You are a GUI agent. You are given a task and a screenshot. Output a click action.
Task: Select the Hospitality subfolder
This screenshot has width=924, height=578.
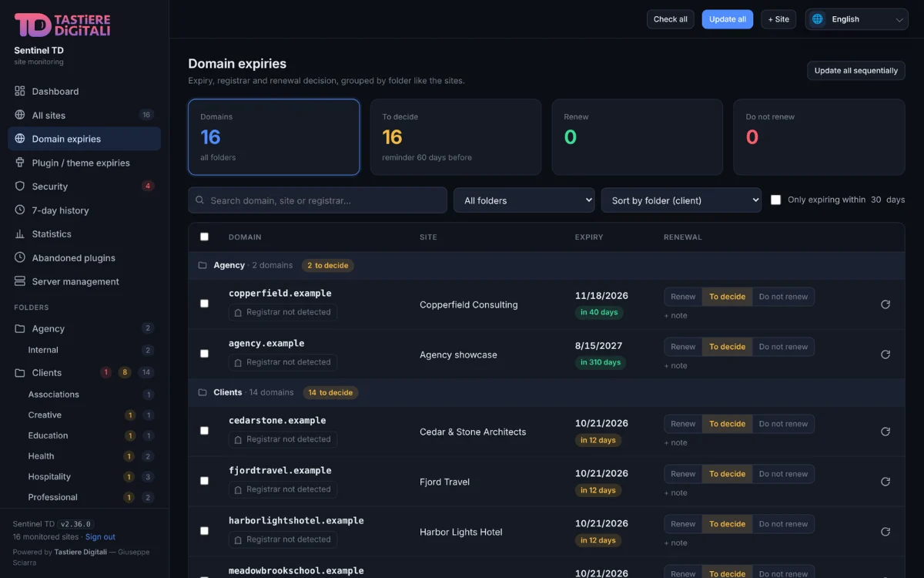coord(85,476)
